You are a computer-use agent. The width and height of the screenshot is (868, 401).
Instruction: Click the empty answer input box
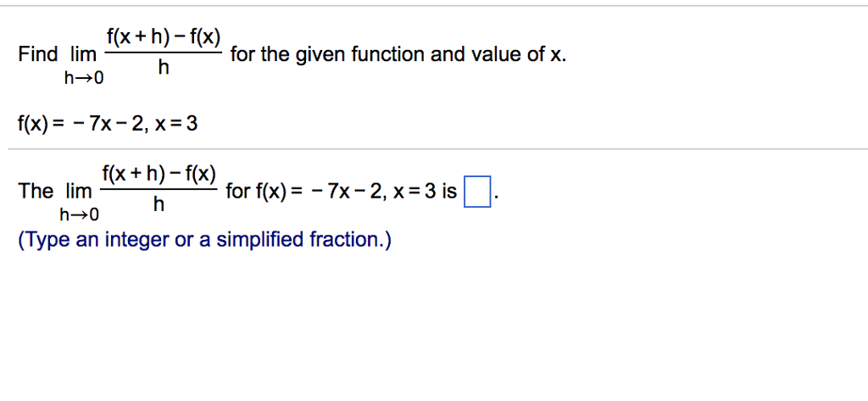point(478,192)
